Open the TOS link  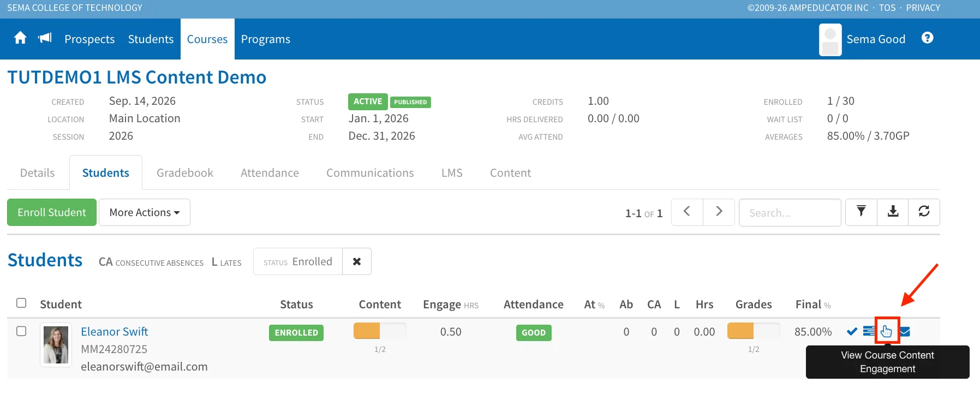tap(887, 8)
